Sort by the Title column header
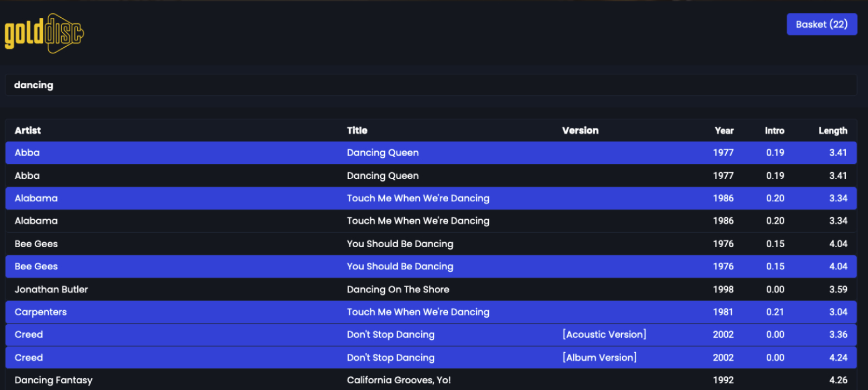 pos(357,131)
